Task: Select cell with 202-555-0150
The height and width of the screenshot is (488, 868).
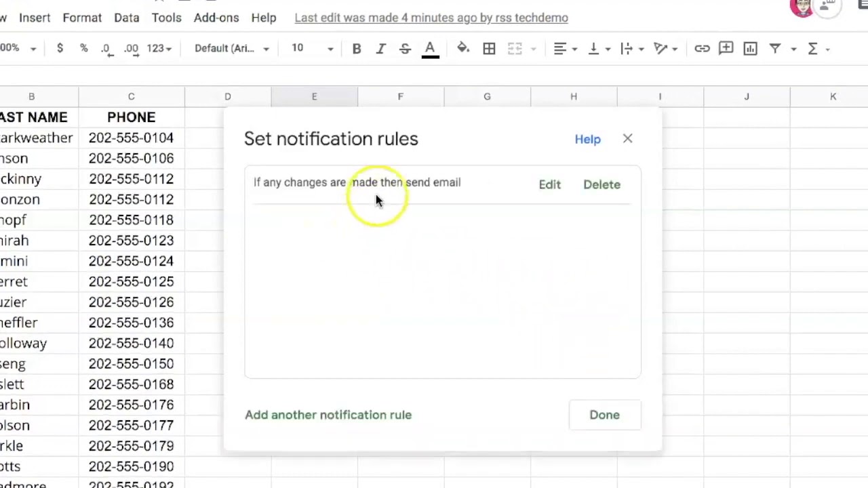Action: coord(132,364)
